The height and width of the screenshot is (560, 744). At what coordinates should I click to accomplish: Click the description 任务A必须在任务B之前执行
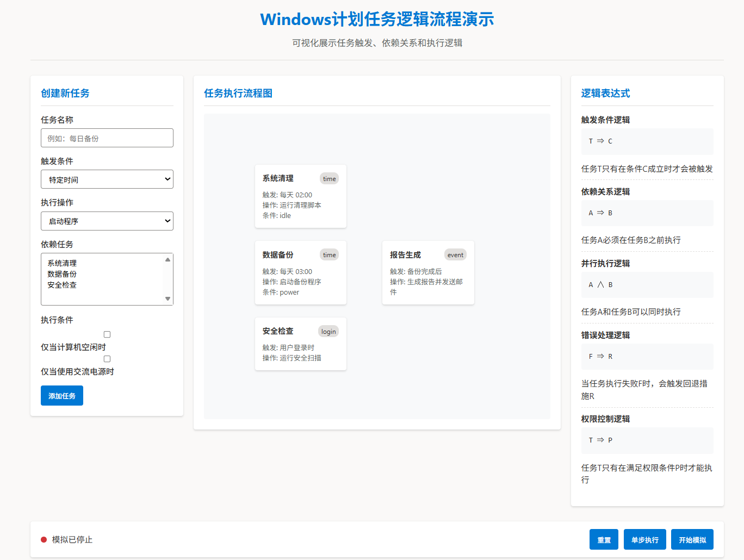click(x=631, y=240)
